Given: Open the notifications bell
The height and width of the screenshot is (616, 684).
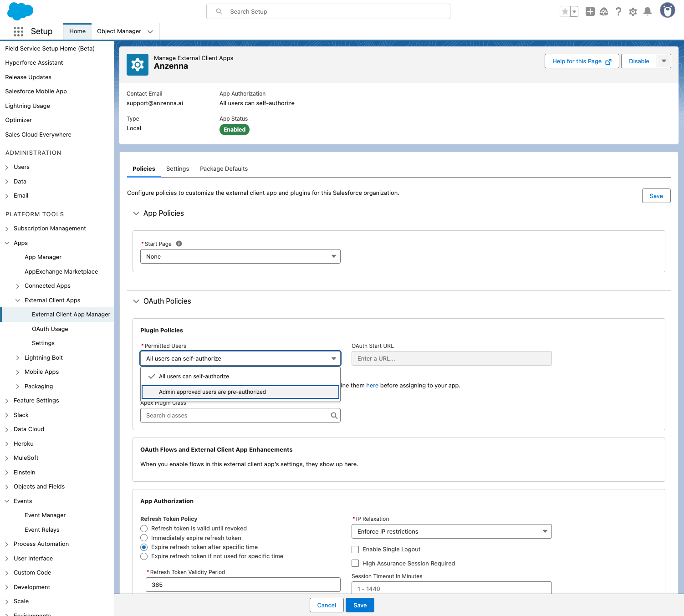Looking at the screenshot, I should (x=647, y=12).
